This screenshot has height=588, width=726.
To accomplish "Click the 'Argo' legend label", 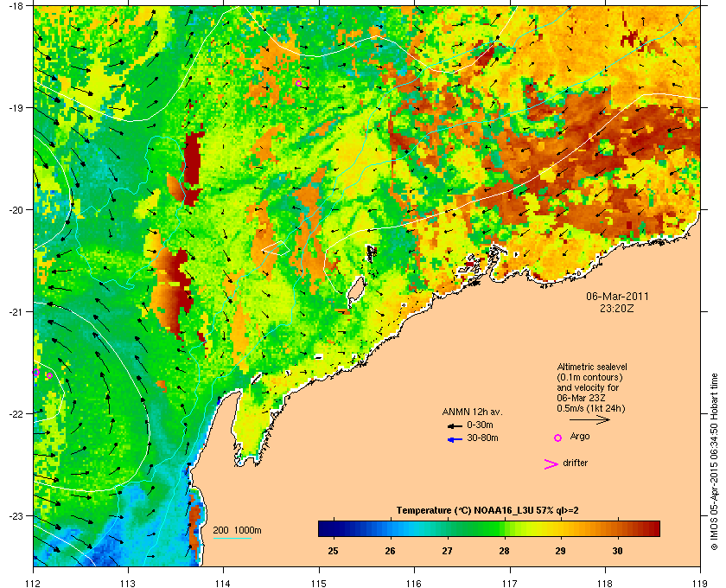I will (580, 437).
